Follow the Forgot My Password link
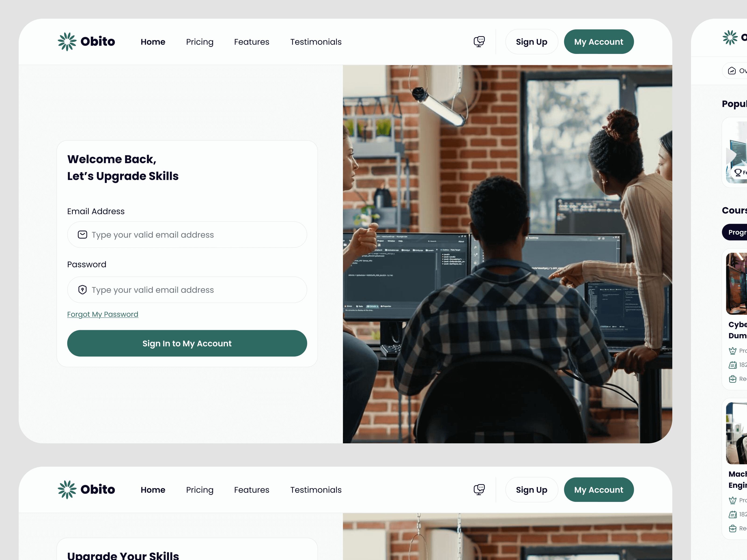The height and width of the screenshot is (560, 747). 103,314
